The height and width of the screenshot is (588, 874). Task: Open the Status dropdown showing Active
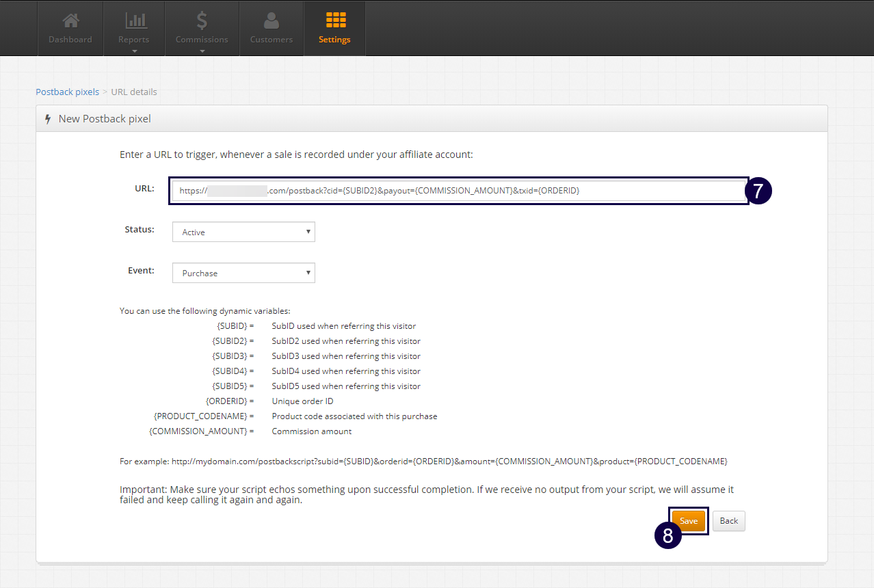pyautogui.click(x=243, y=232)
